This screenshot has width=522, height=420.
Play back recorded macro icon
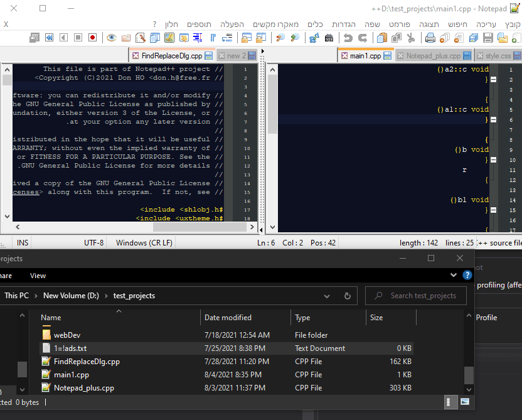[x=63, y=38]
